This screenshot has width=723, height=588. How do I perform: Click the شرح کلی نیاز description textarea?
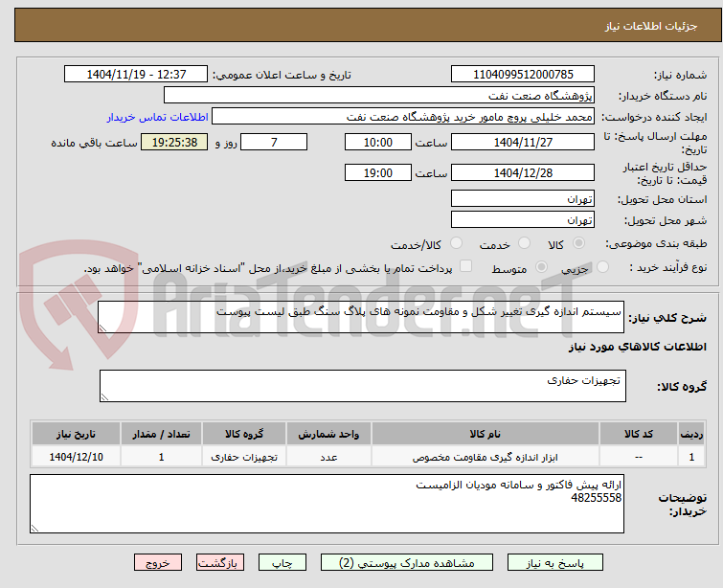point(361,317)
